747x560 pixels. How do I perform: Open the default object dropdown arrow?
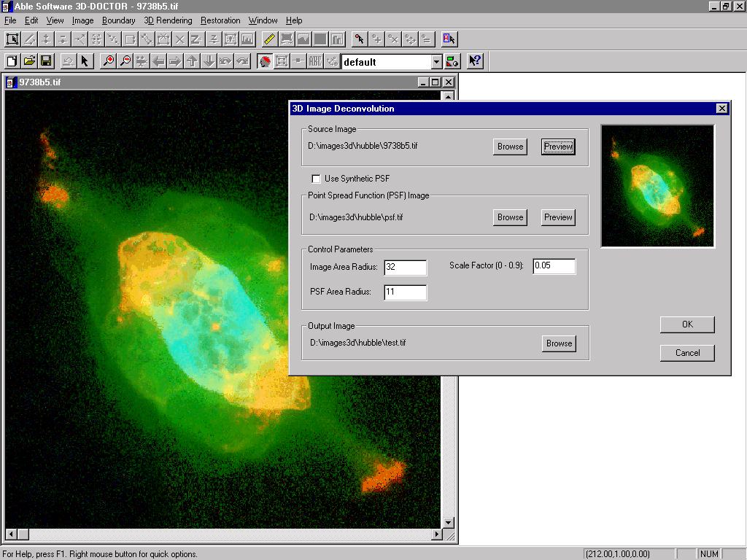click(436, 62)
